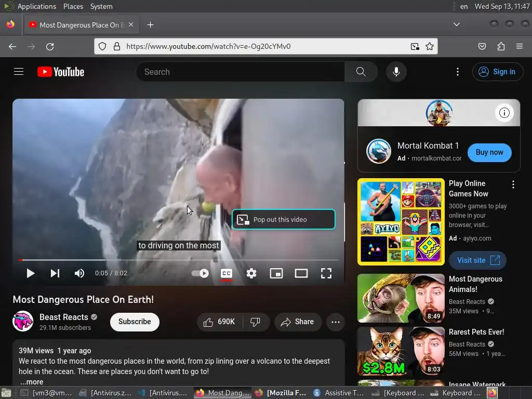Open the System menu
This screenshot has height=399, width=532.
point(101,6)
